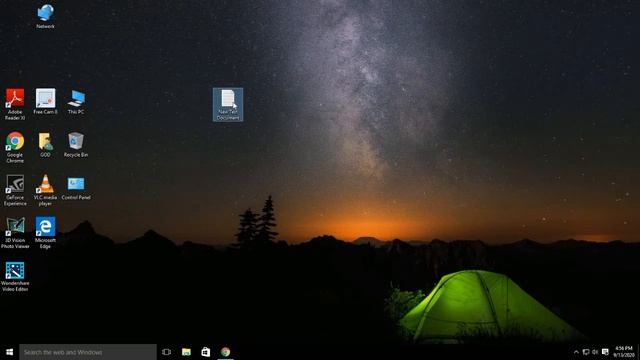Select the Google Chrome desktop shortcut
The image size is (640, 360).
click(x=15, y=147)
